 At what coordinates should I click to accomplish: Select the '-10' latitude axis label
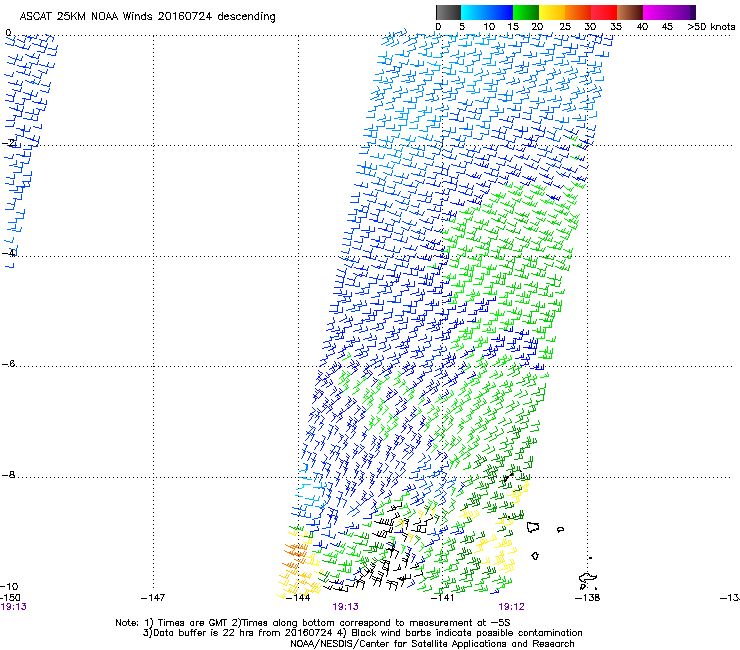tap(9, 586)
